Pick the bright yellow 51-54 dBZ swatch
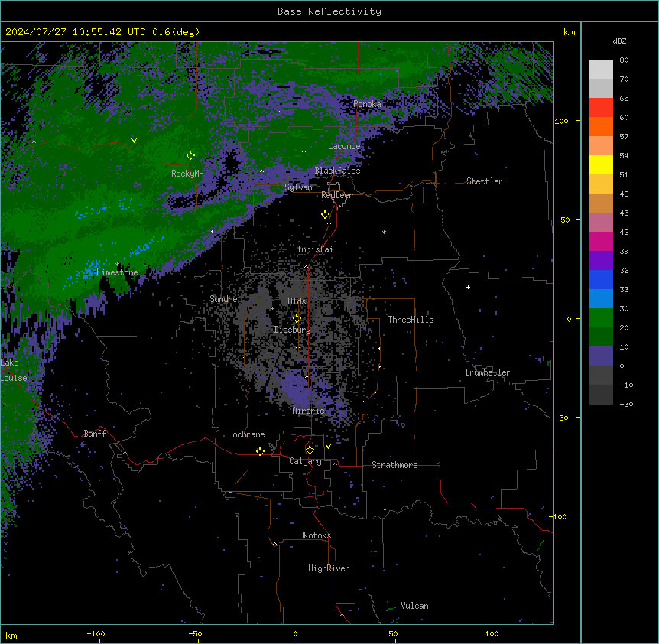This screenshot has width=659, height=644. tap(601, 164)
